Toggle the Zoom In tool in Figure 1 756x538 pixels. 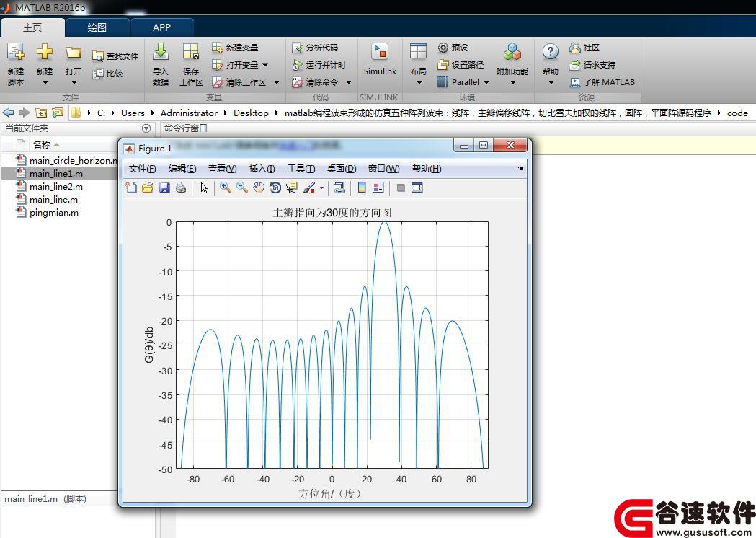click(x=225, y=188)
